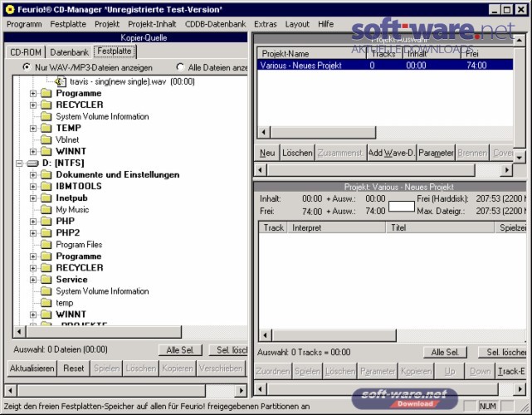Open the Layout menu
Viewport: 532px width, 415px height.
click(297, 24)
